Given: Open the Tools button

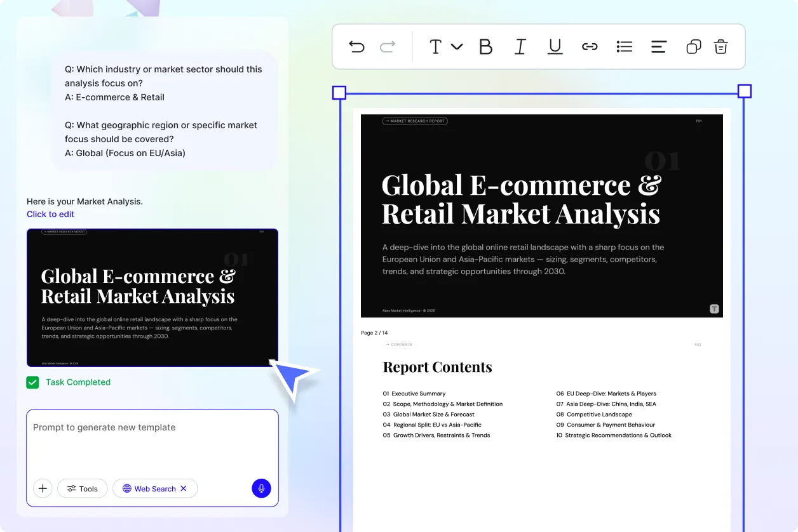Looking at the screenshot, I should point(83,488).
